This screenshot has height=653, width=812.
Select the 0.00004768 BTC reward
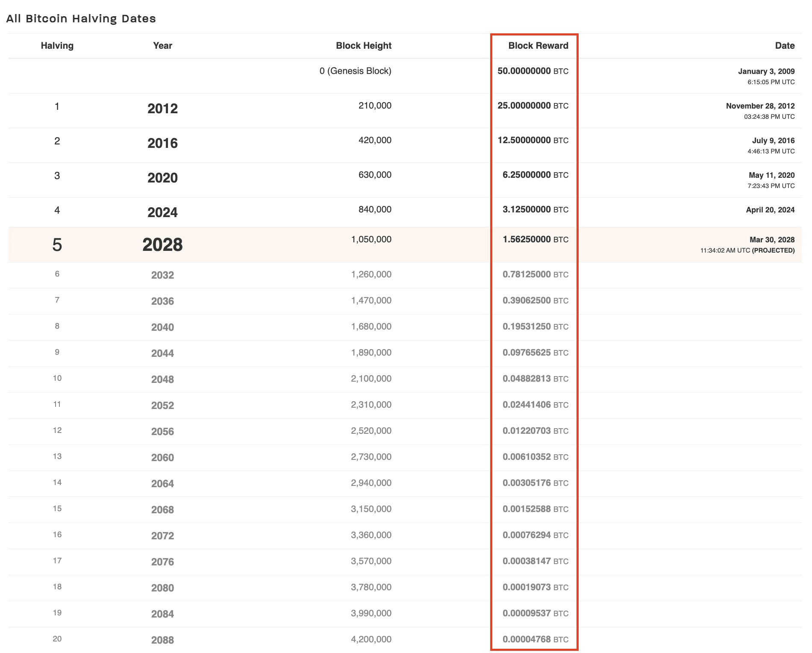pyautogui.click(x=535, y=639)
